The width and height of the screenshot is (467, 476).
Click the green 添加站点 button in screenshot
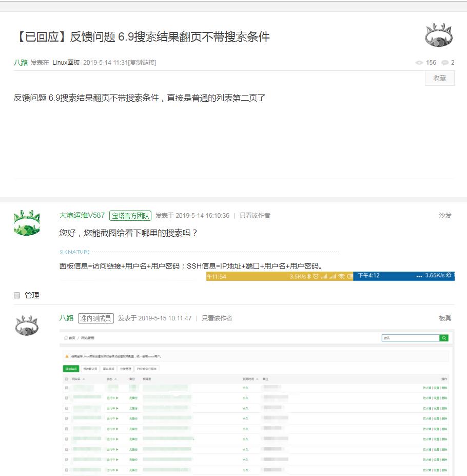click(x=71, y=369)
